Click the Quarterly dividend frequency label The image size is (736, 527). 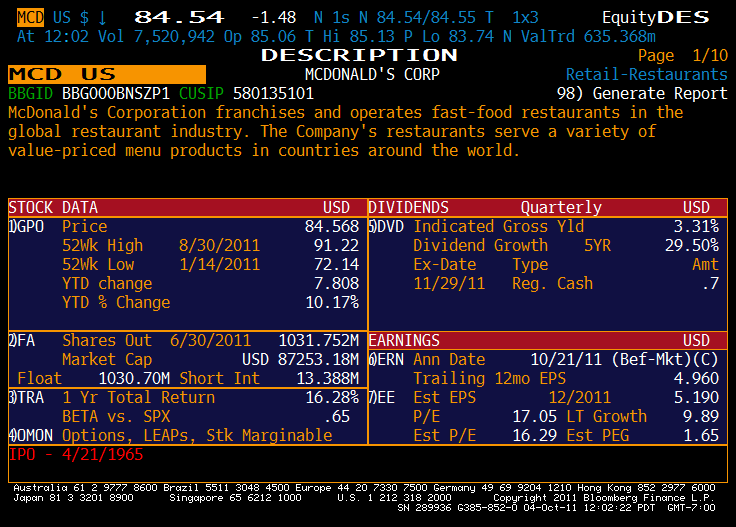coord(561,207)
